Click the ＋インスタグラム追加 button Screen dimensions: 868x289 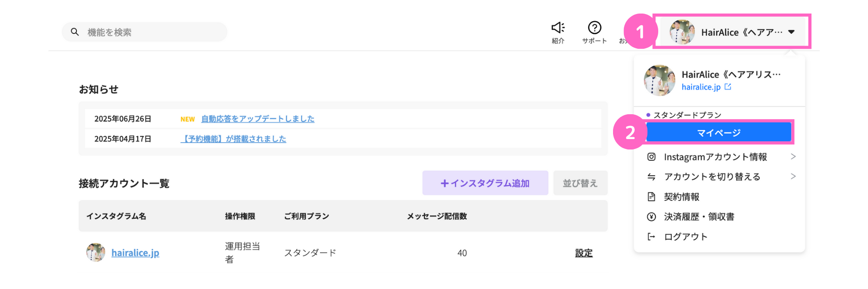485,183
